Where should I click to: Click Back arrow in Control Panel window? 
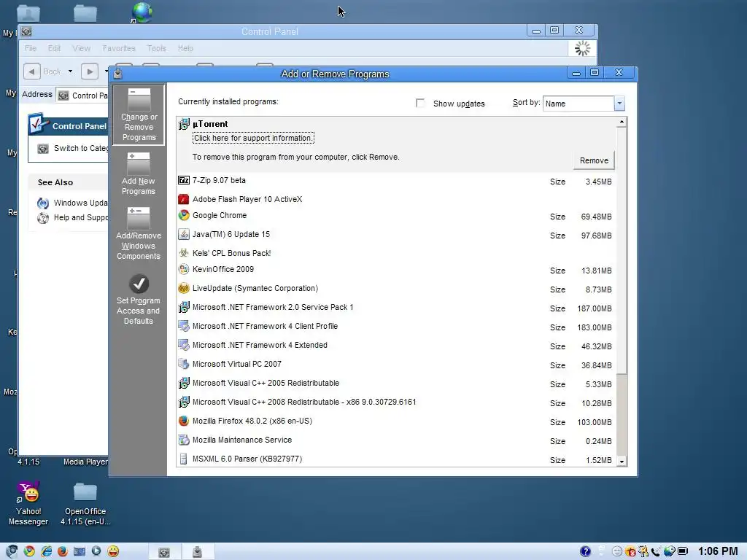click(31, 71)
